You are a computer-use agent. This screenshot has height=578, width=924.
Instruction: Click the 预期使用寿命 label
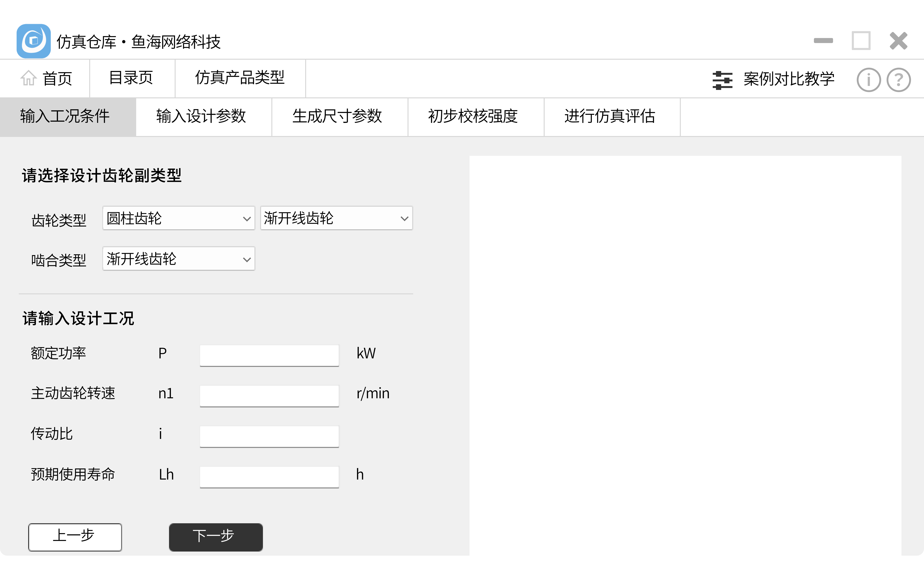pyautogui.click(x=73, y=474)
